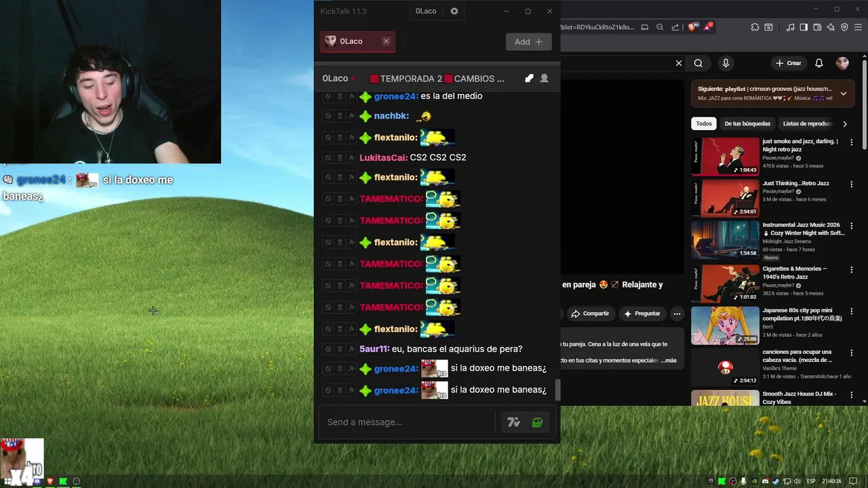This screenshot has width=868, height=488.
Task: Open browser hamburger main menu
Action: pos(858,27)
